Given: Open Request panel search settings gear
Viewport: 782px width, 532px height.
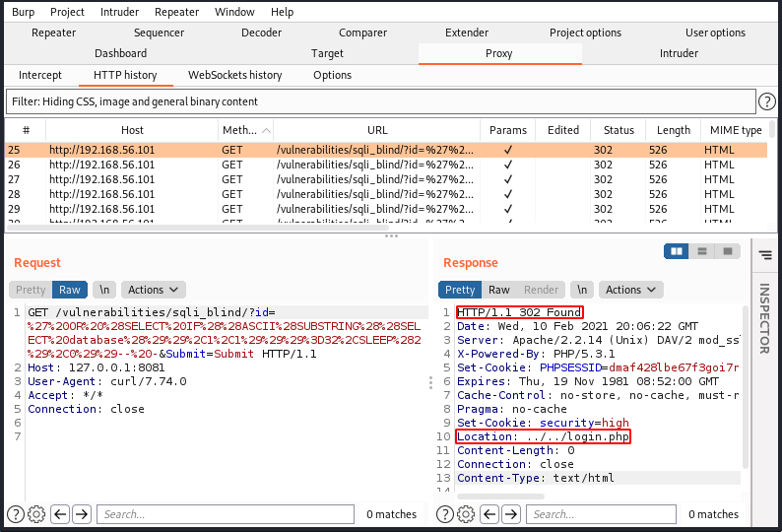Looking at the screenshot, I should 36,514.
